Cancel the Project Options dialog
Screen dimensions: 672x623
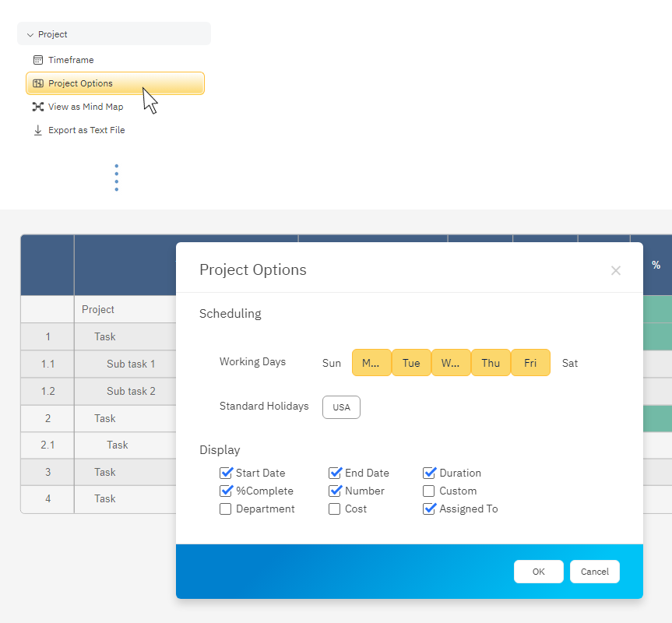click(x=594, y=571)
